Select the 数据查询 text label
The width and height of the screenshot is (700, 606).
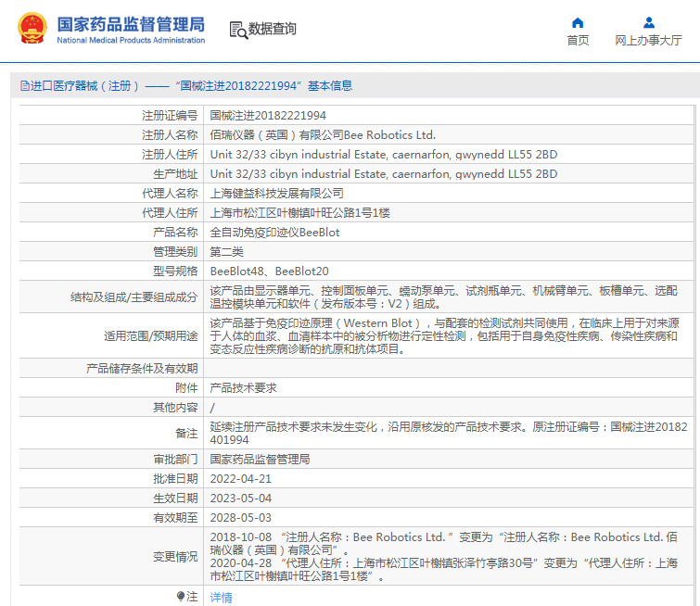pyautogui.click(x=273, y=30)
